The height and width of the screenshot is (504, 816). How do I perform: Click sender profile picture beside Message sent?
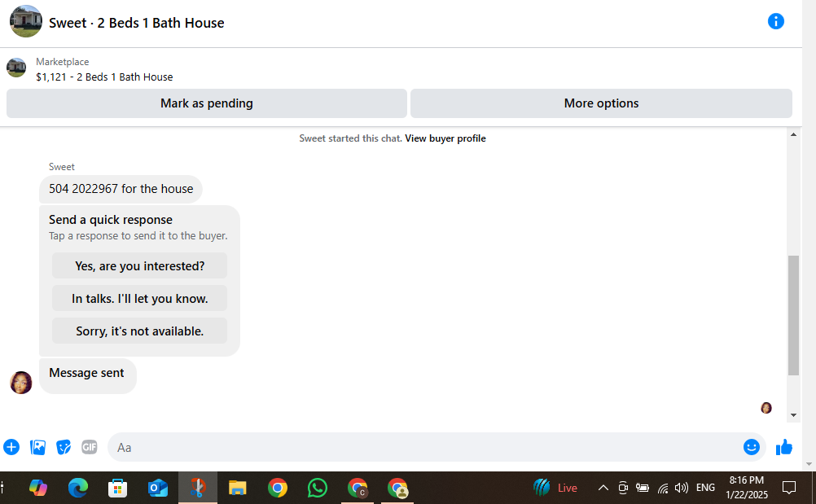point(21,383)
